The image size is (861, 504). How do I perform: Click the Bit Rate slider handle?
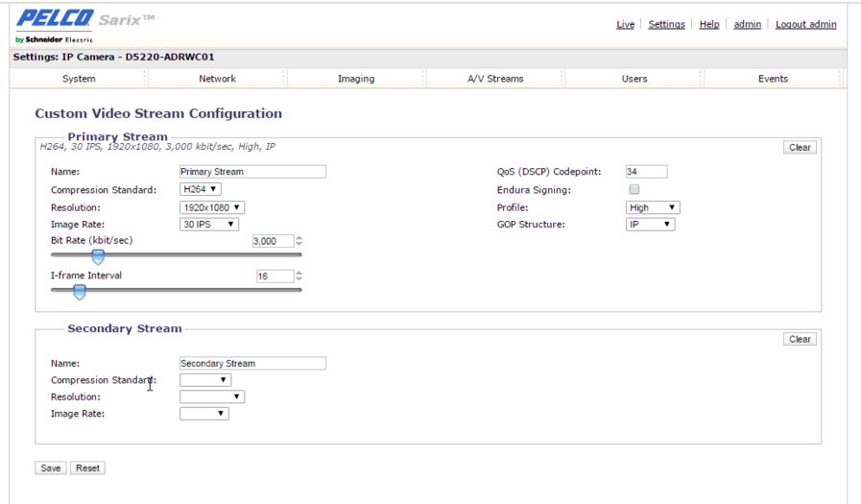(97, 256)
